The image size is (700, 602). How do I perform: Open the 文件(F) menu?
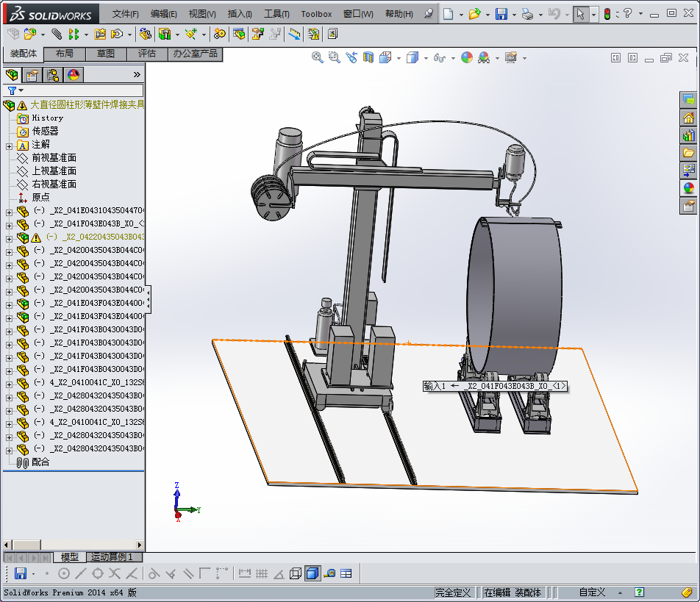tap(126, 14)
